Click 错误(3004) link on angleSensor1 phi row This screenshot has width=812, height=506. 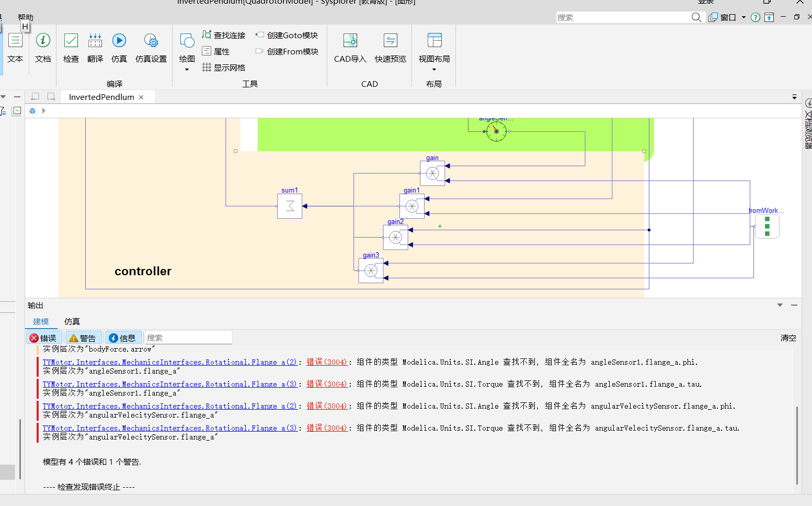coord(327,362)
